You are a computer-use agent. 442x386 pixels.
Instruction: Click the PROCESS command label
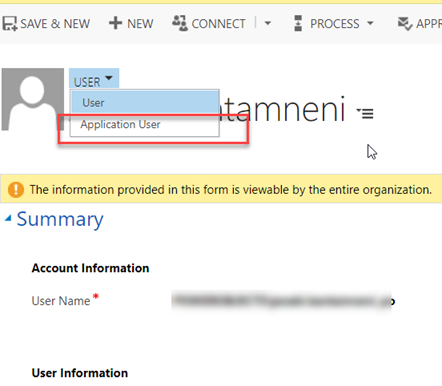(335, 24)
